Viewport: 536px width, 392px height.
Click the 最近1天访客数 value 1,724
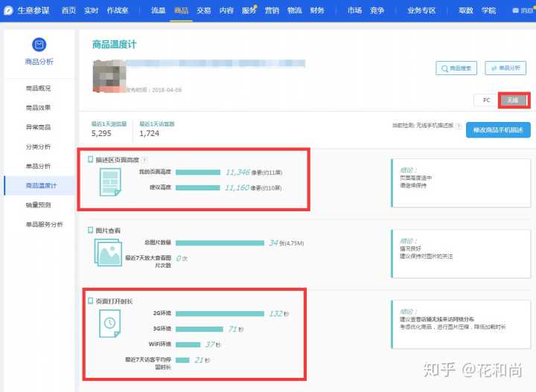pyautogui.click(x=149, y=133)
